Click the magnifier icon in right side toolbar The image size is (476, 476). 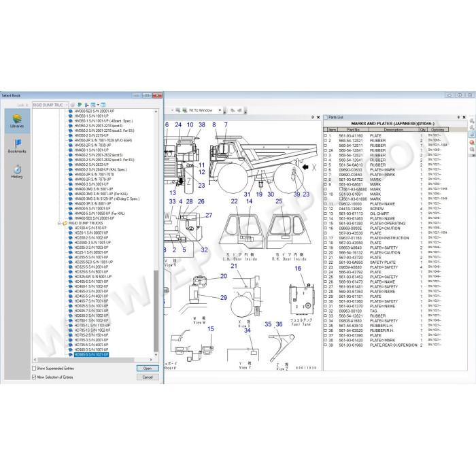click(472, 149)
